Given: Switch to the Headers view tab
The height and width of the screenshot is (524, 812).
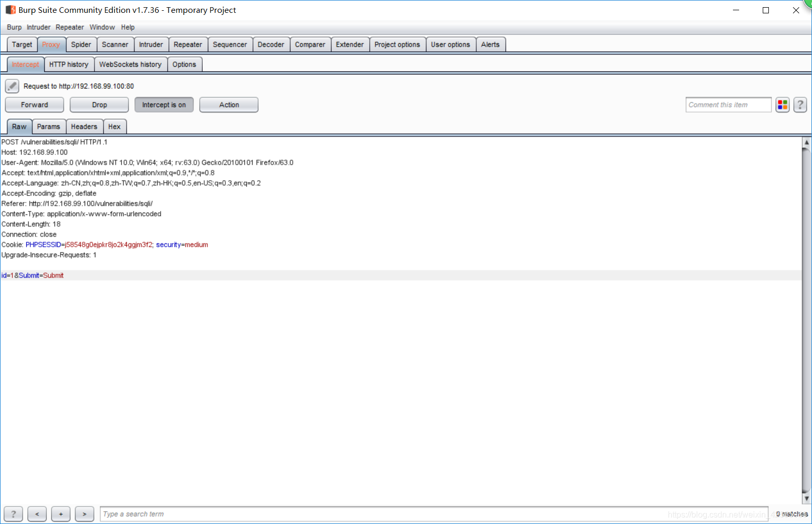Looking at the screenshot, I should click(84, 127).
